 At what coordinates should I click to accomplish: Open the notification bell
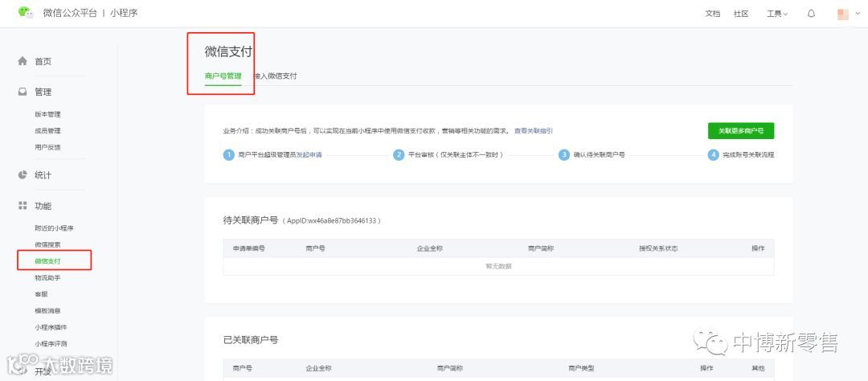point(812,14)
